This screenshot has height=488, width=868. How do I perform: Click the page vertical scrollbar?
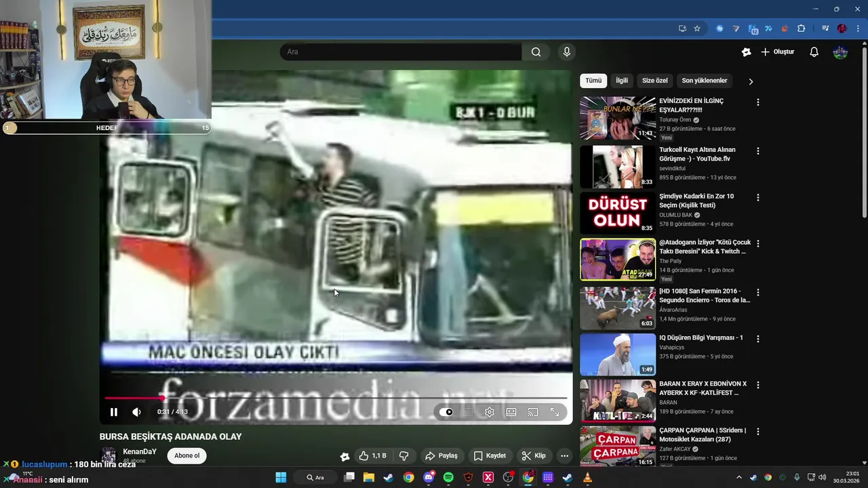(x=864, y=132)
